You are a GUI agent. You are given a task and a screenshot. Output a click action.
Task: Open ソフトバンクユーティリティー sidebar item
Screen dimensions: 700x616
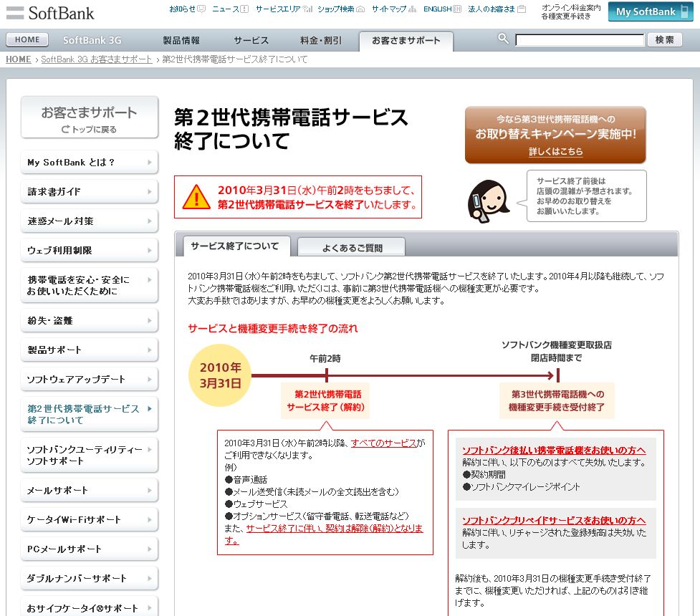point(90,456)
